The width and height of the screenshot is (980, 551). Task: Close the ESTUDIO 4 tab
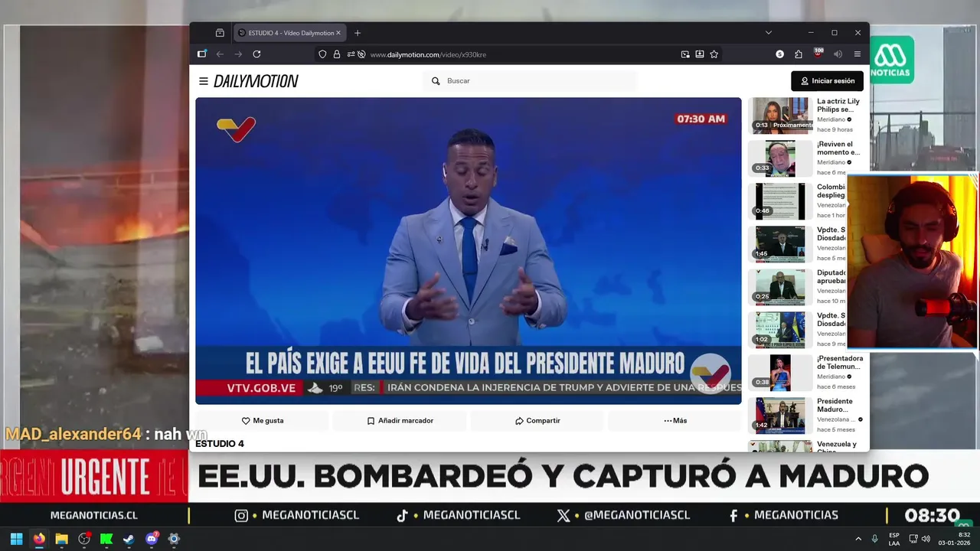click(x=338, y=33)
